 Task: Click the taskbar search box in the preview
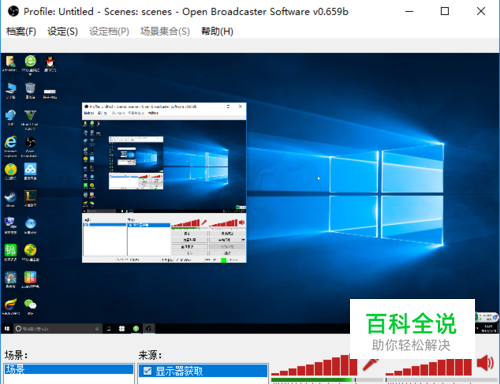(57, 329)
